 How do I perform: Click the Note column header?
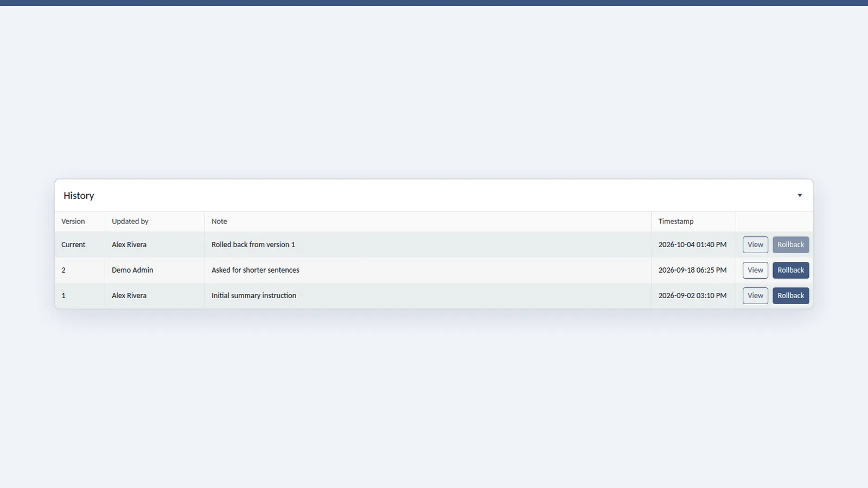219,221
